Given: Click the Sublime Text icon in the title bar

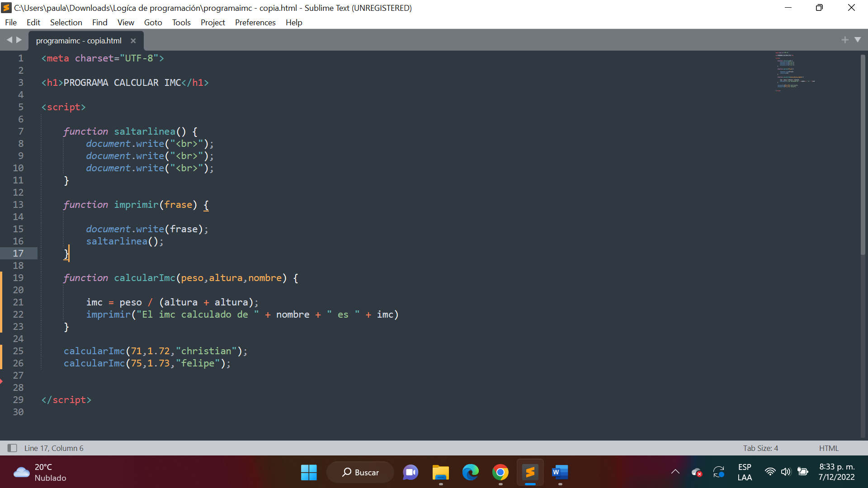Looking at the screenshot, I should tap(6, 8).
